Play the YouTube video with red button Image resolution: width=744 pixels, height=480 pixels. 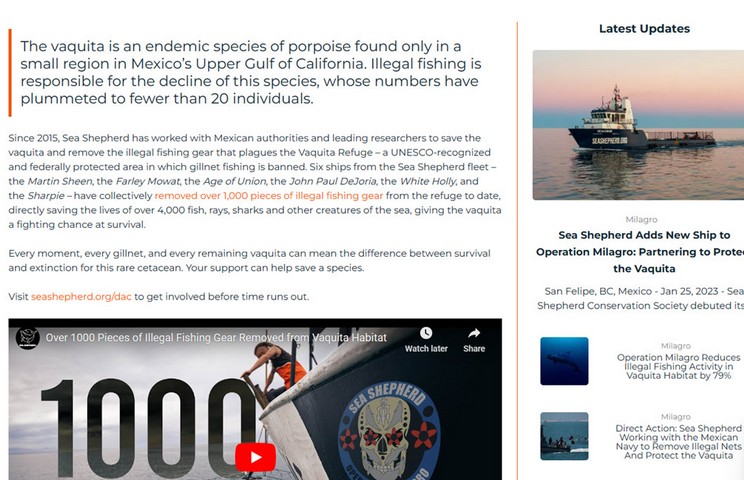[255, 457]
